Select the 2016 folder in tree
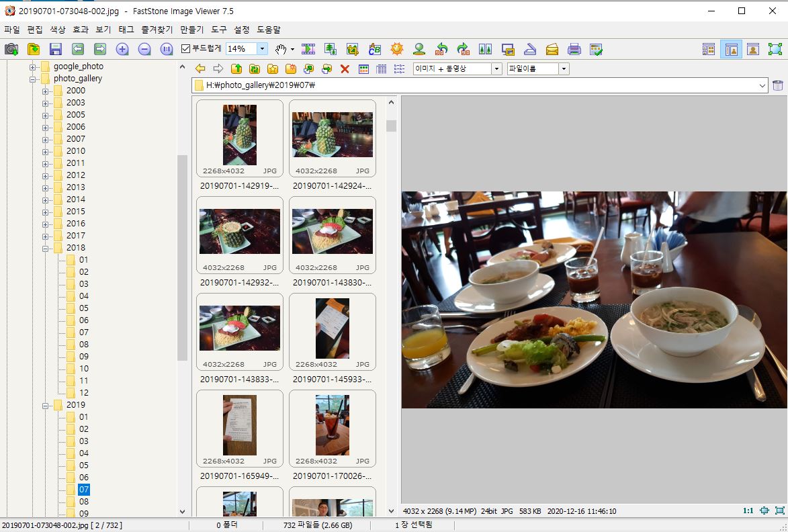The height and width of the screenshot is (532, 788). [76, 224]
